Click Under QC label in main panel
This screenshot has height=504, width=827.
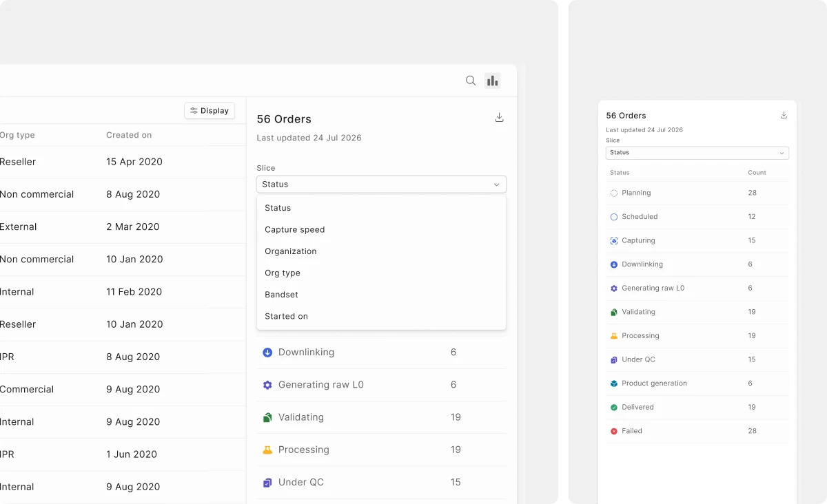point(301,483)
